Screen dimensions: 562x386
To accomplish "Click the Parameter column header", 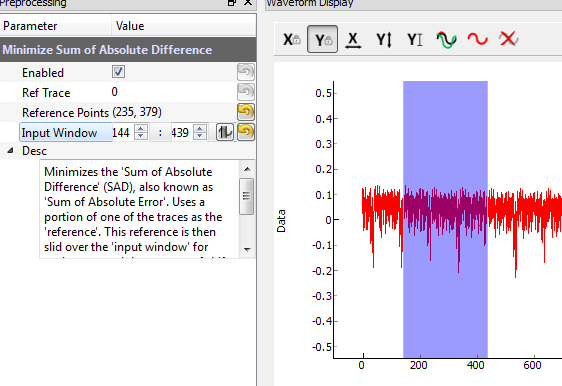I will click(56, 26).
